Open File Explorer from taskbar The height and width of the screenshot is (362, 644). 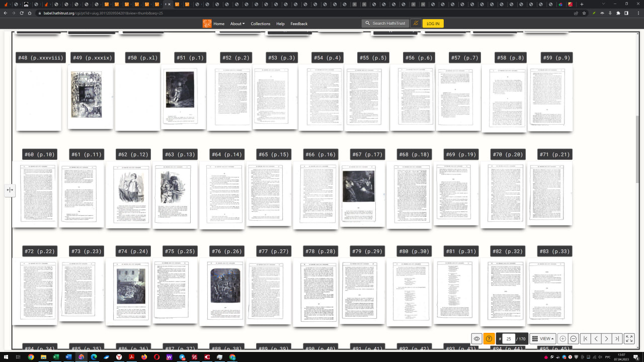pyautogui.click(x=43, y=357)
